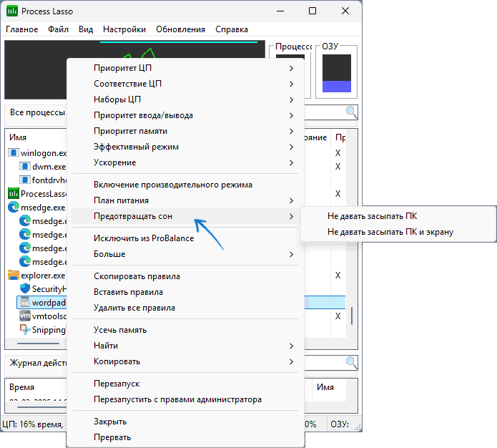Screen dimensions: 497x448
Task: Open the Файл menu
Action: click(x=59, y=29)
